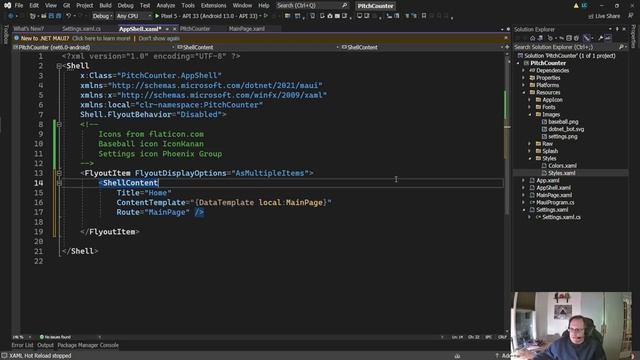Collapse the Resources folder
The image size is (640, 360).
click(524, 93)
